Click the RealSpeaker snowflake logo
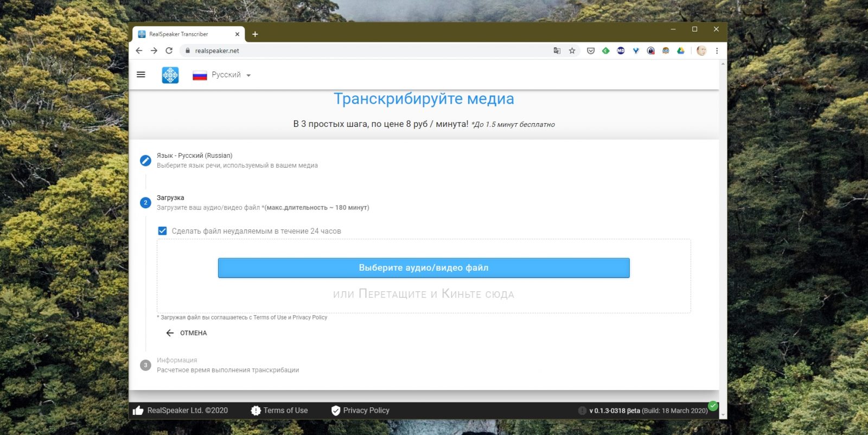Image resolution: width=868 pixels, height=435 pixels. point(170,75)
